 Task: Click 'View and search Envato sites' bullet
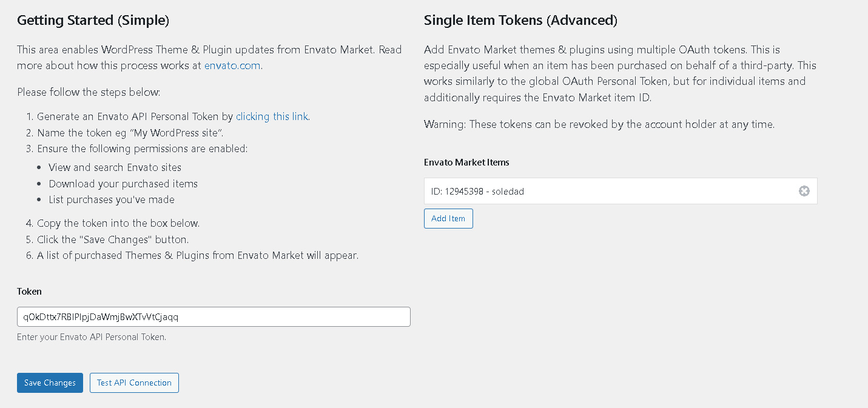pyautogui.click(x=115, y=167)
